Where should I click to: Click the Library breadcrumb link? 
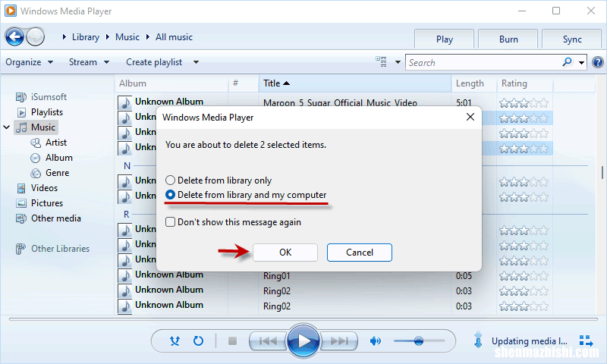coord(86,37)
